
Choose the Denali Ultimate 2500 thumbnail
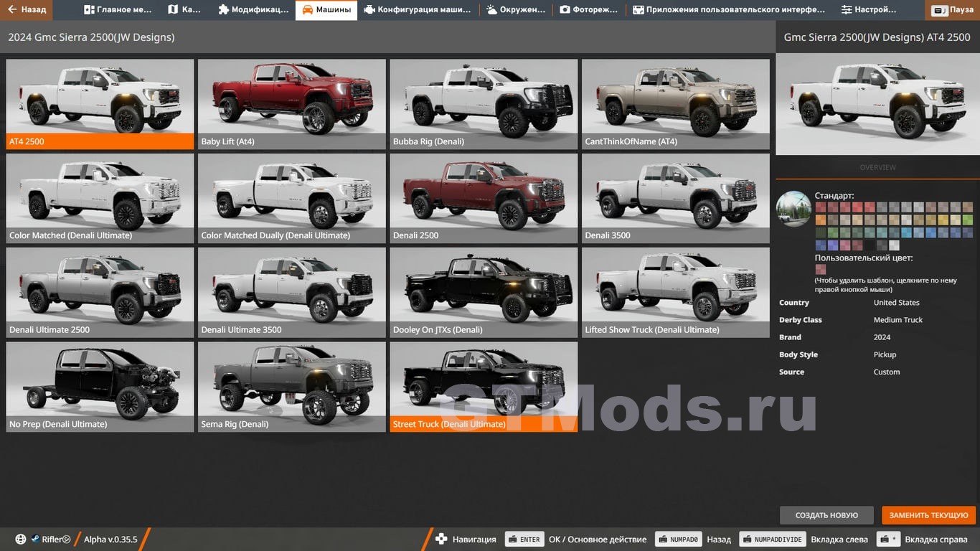click(x=100, y=293)
